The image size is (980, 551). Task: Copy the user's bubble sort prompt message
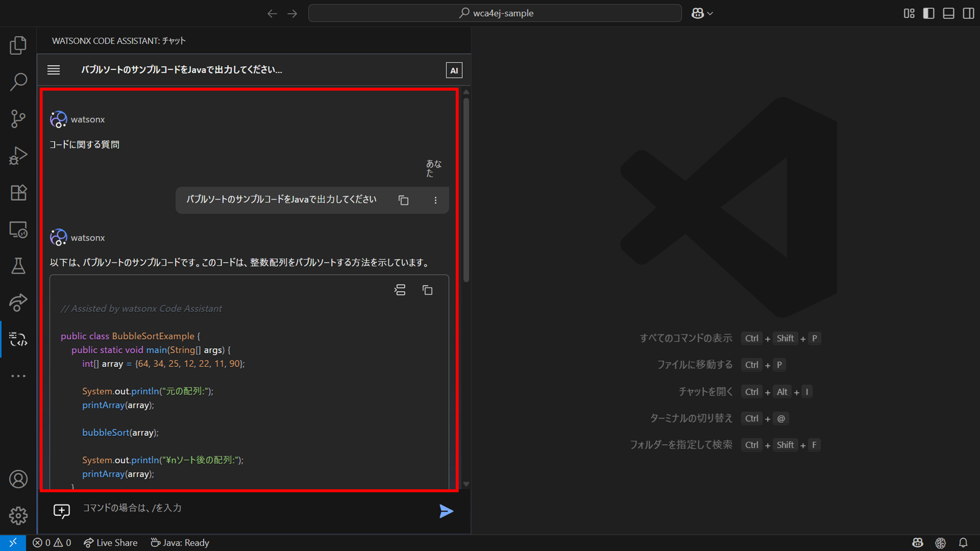point(403,200)
